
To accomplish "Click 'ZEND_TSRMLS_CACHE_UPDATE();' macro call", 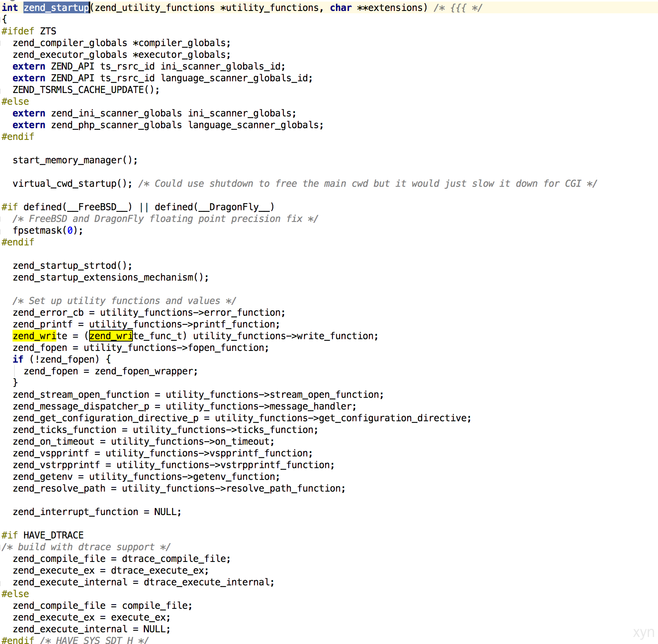I will [86, 90].
